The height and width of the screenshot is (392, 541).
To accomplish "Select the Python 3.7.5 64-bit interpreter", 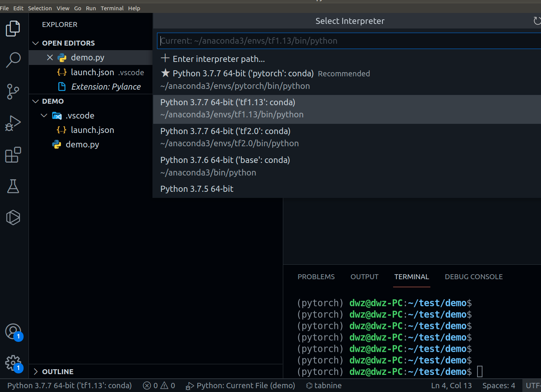I will click(x=347, y=189).
